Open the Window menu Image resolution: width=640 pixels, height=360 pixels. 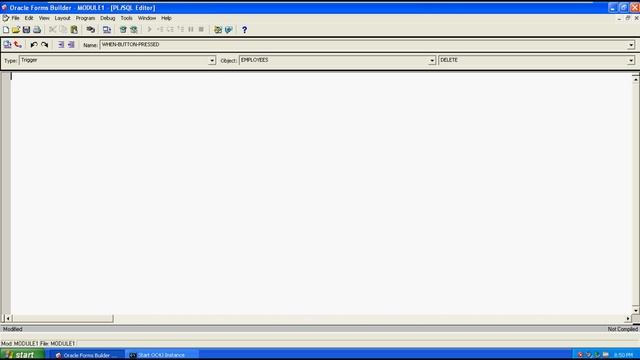(x=147, y=18)
